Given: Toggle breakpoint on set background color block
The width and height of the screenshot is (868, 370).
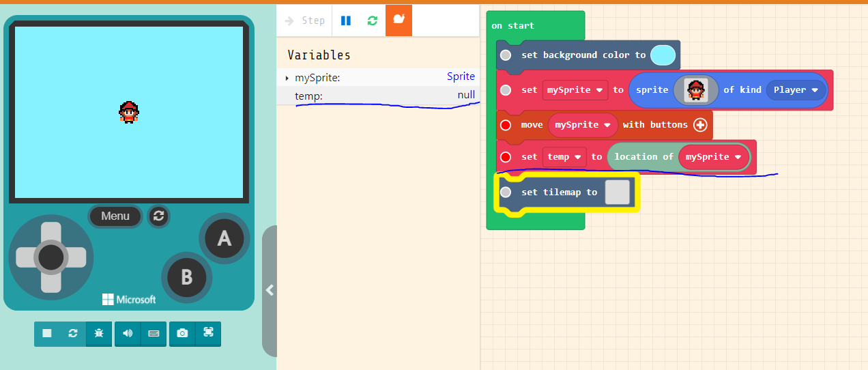Looking at the screenshot, I should (505, 55).
